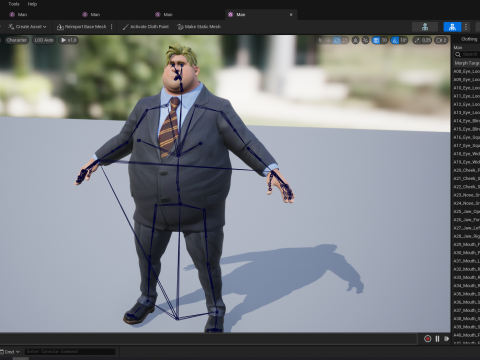Open the playback speed x1.0 menu

tap(69, 40)
